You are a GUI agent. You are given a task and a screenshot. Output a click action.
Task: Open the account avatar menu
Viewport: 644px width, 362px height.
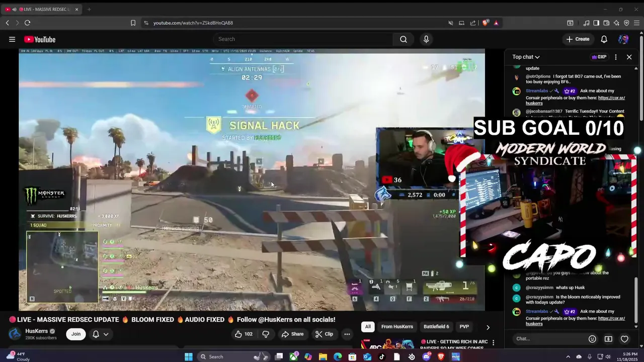623,39
